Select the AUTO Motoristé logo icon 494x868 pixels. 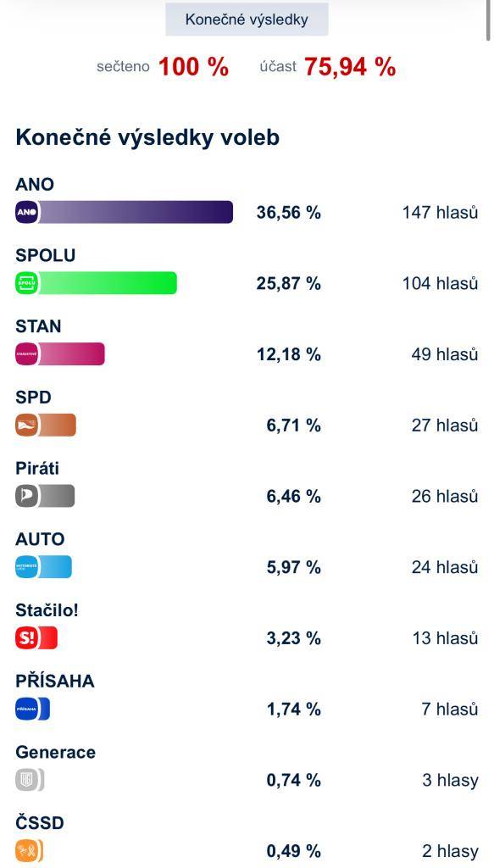click(25, 566)
